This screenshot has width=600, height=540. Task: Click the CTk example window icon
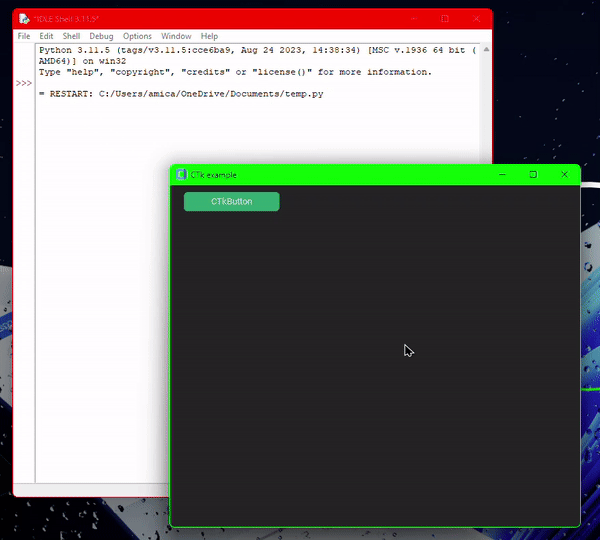181,175
